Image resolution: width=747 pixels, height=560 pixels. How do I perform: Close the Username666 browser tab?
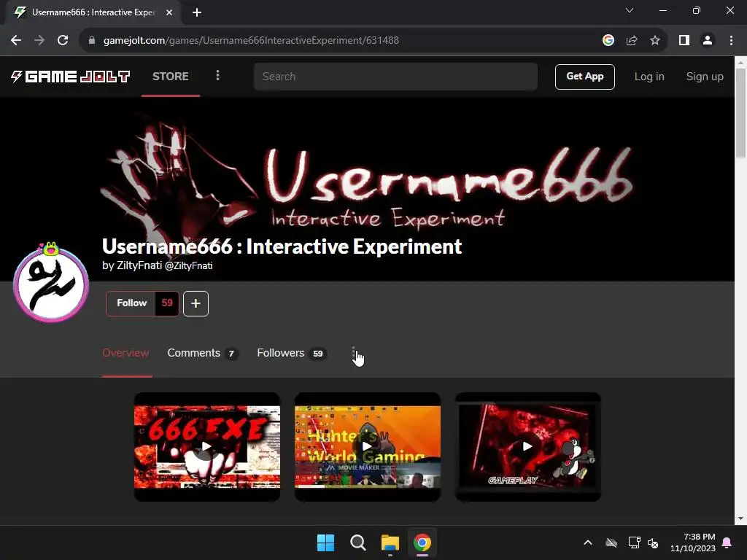169,12
